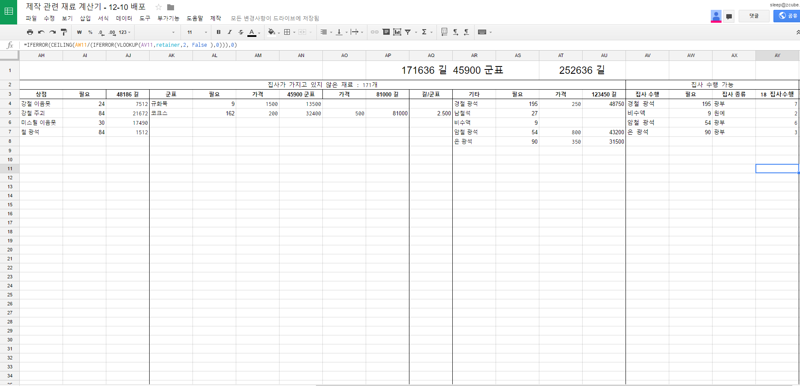Click the move to folder icon
The image size is (800, 386).
pyautogui.click(x=170, y=7)
